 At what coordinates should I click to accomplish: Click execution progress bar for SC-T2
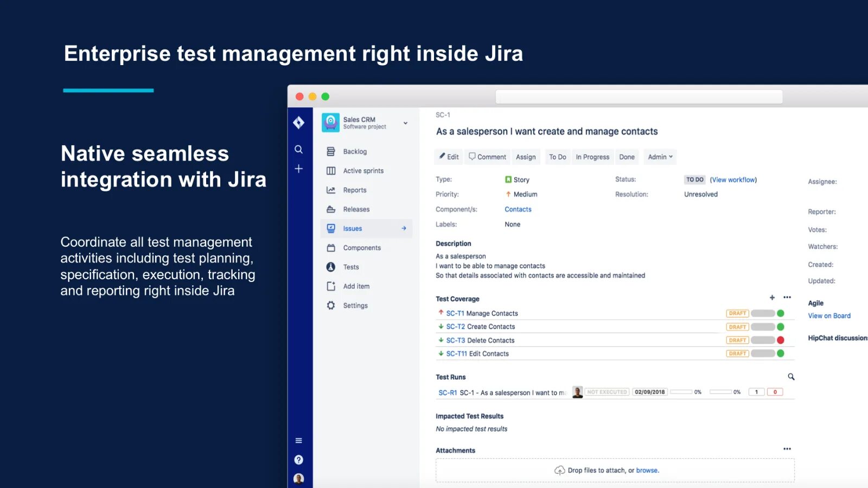[x=763, y=327]
